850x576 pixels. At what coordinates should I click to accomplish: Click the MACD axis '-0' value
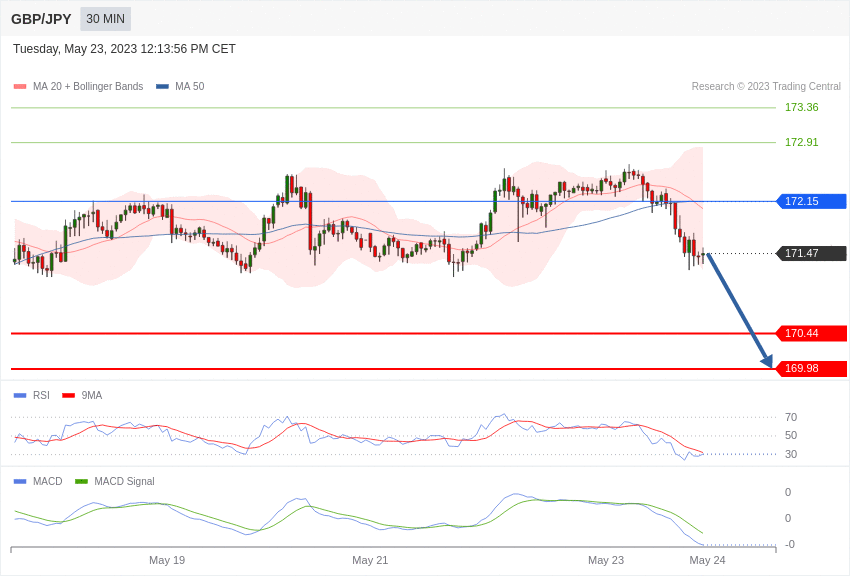pos(790,545)
